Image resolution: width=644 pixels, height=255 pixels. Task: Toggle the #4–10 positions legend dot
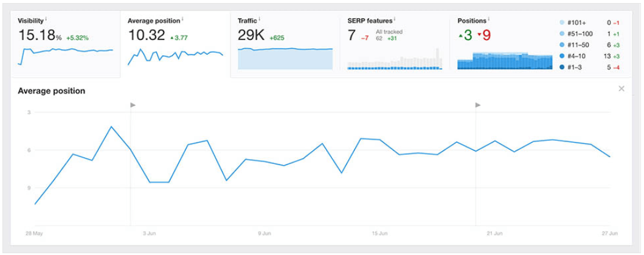tap(562, 56)
